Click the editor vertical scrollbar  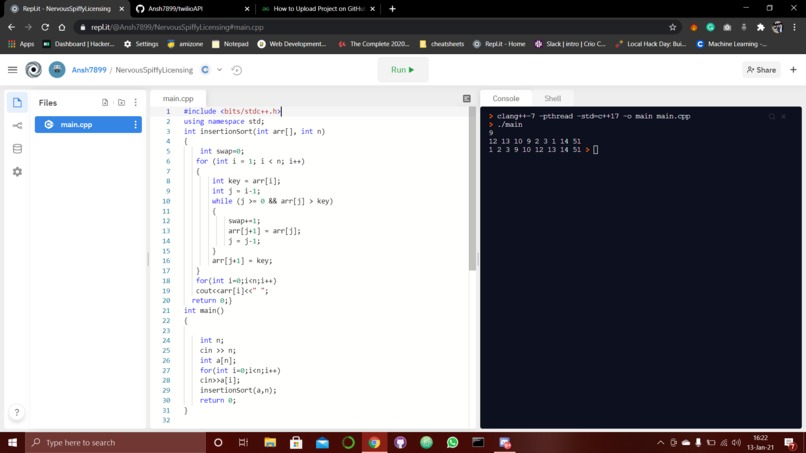pos(472,188)
